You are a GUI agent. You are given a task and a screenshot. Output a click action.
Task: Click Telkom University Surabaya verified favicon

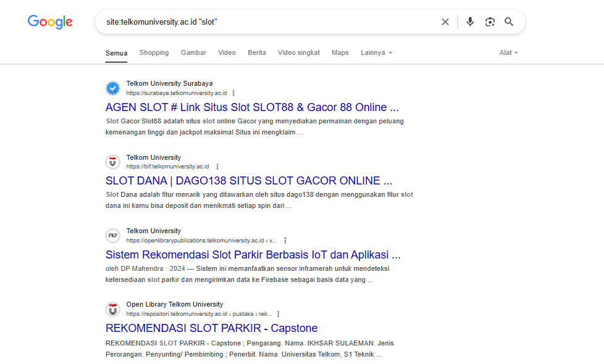[x=113, y=88]
